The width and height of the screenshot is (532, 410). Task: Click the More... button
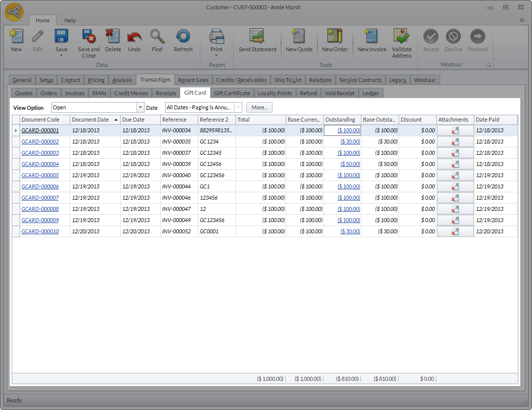259,108
